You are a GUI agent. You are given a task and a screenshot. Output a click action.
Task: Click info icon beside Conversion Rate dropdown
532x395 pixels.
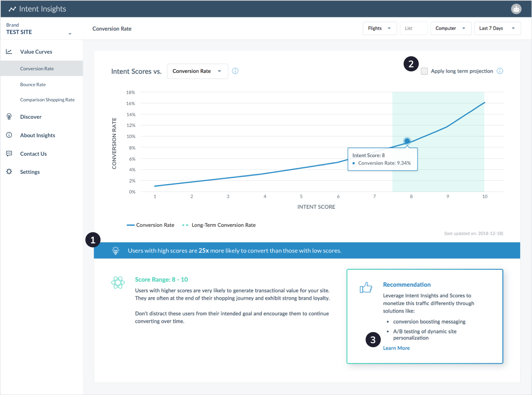pyautogui.click(x=235, y=71)
